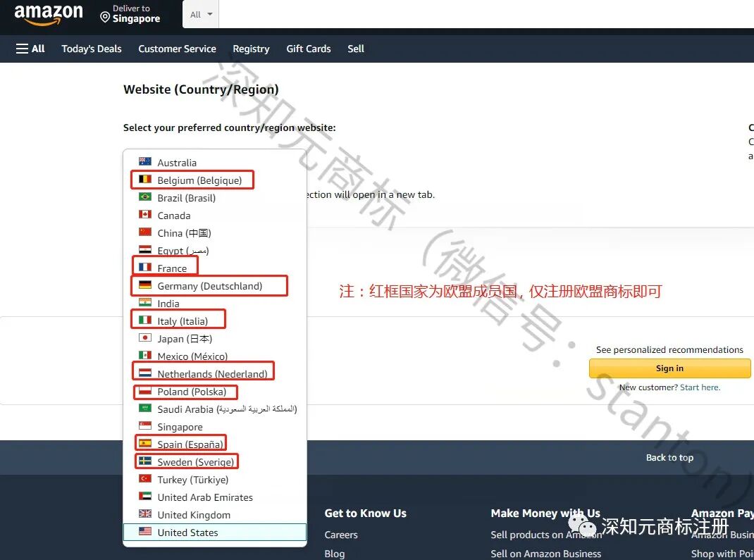Go to Customer Service
This screenshot has height=560, width=754.
click(177, 49)
